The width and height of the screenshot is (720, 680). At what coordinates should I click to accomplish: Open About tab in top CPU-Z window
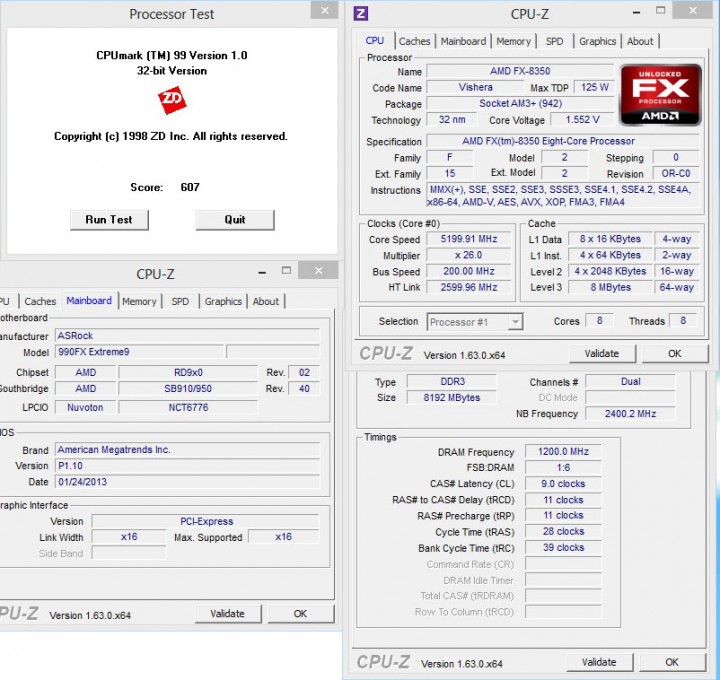pyautogui.click(x=640, y=41)
